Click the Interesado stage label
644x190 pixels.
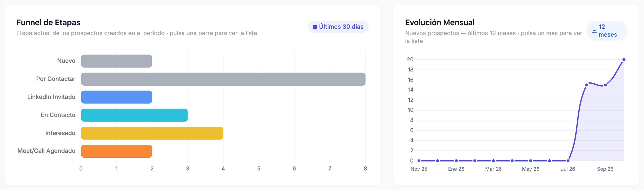tap(60, 133)
